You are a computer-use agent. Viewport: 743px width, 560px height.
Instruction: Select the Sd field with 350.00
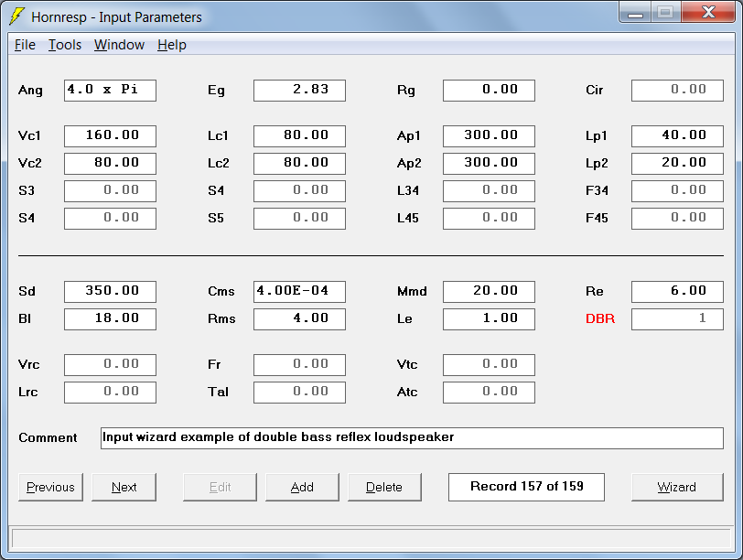point(110,291)
